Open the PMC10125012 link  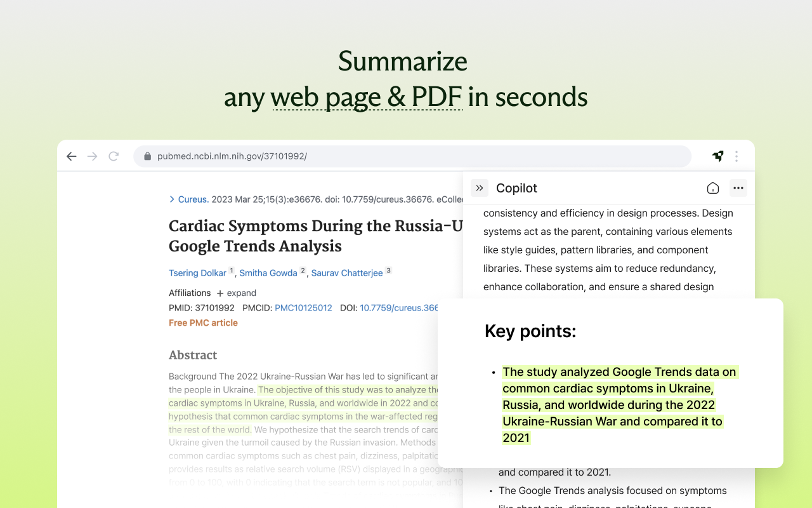click(x=303, y=308)
